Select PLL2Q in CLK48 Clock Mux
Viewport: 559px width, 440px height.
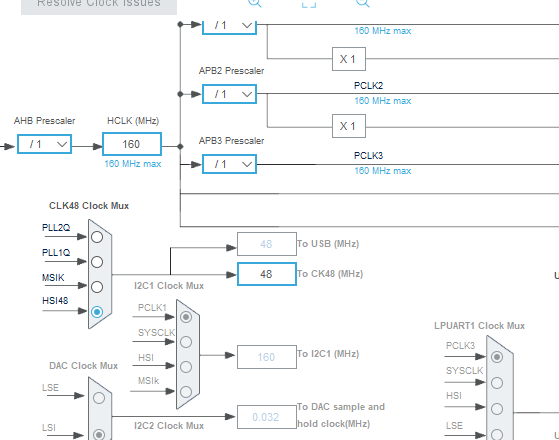tap(97, 237)
